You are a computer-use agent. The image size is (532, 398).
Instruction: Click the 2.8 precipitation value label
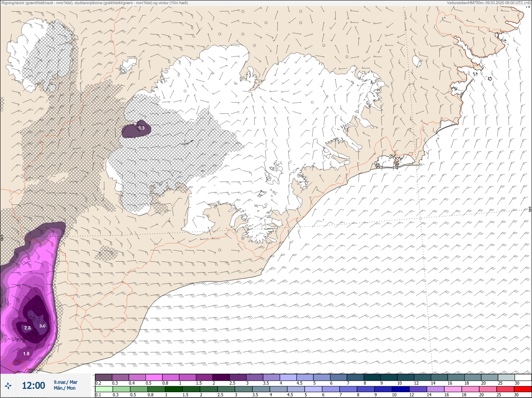27,328
